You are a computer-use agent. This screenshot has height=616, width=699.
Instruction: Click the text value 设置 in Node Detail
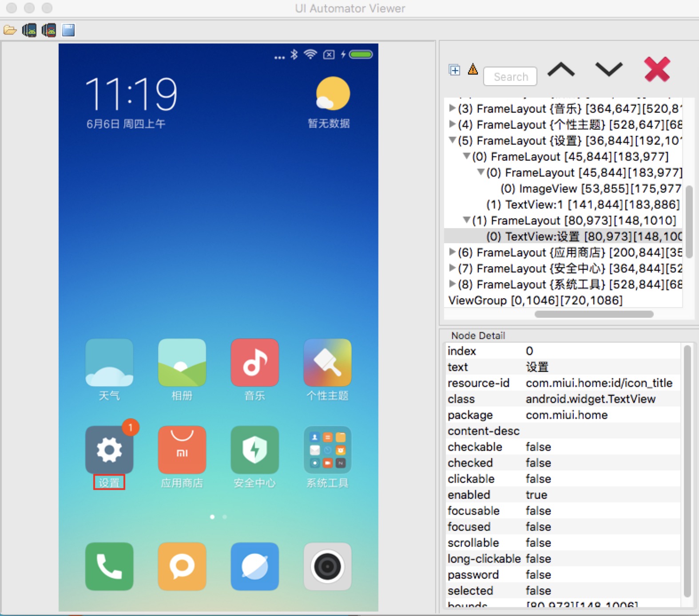537,367
